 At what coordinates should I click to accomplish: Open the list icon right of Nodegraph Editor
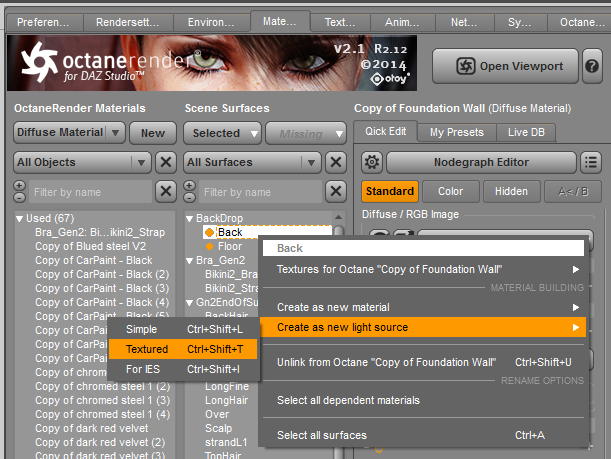591,162
